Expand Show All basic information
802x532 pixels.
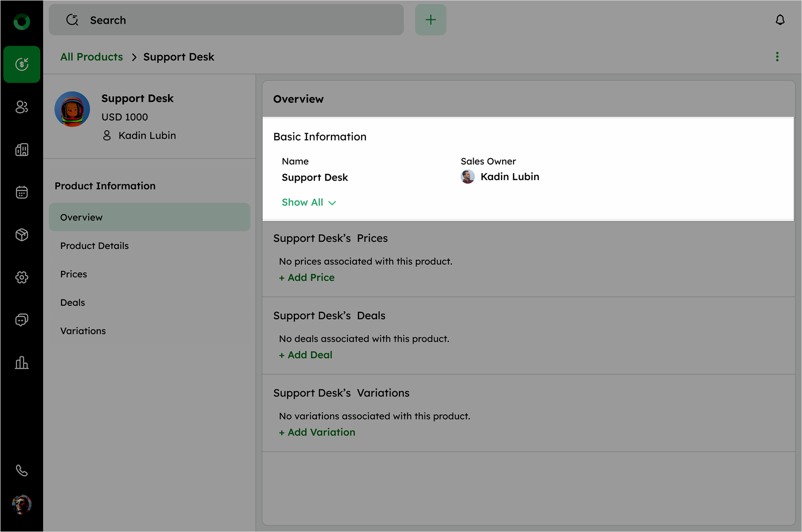(x=308, y=202)
